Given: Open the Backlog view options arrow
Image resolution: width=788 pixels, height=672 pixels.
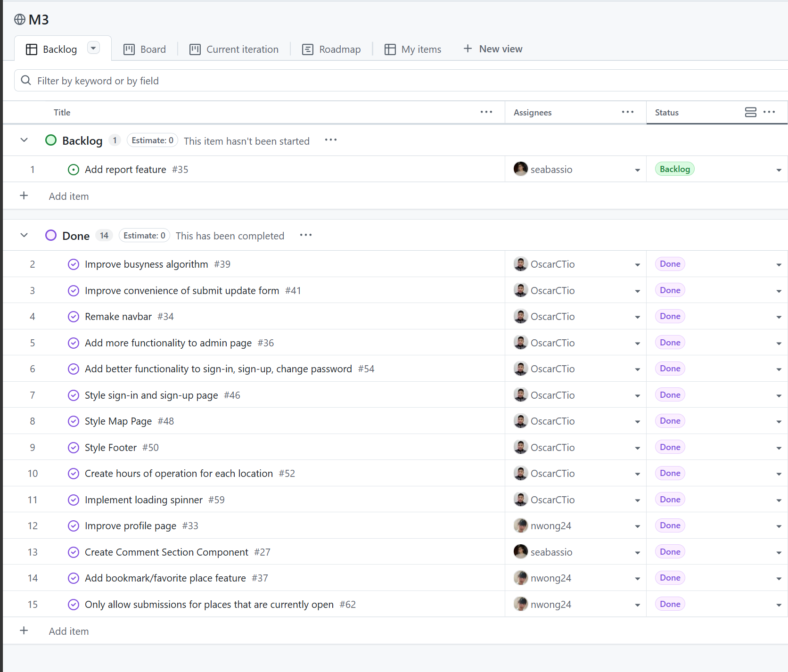Looking at the screenshot, I should click(93, 48).
